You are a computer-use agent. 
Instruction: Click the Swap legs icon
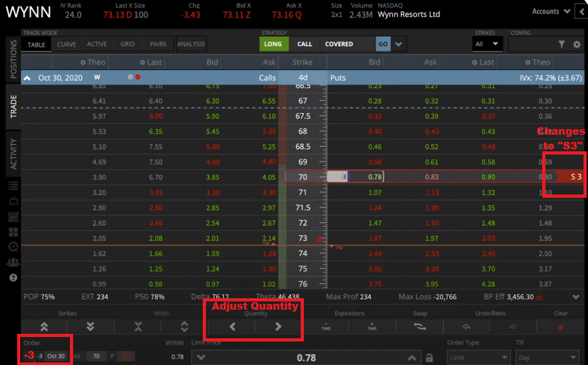[420, 326]
